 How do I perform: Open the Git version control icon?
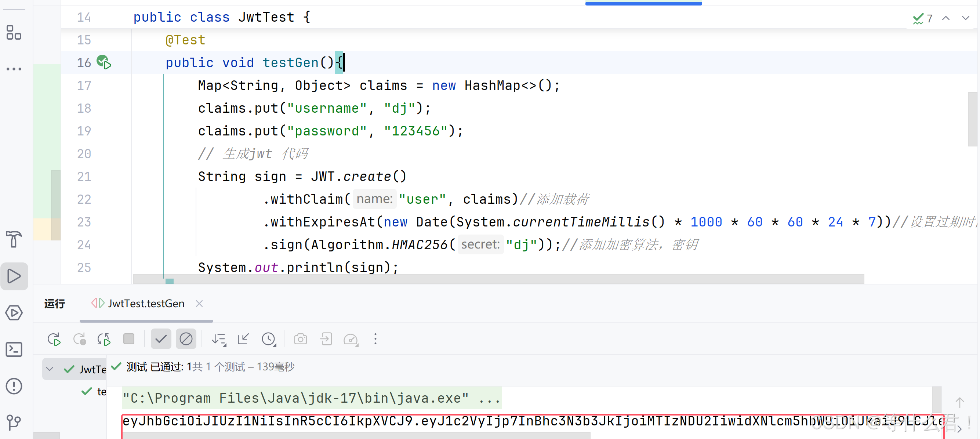[x=14, y=422]
